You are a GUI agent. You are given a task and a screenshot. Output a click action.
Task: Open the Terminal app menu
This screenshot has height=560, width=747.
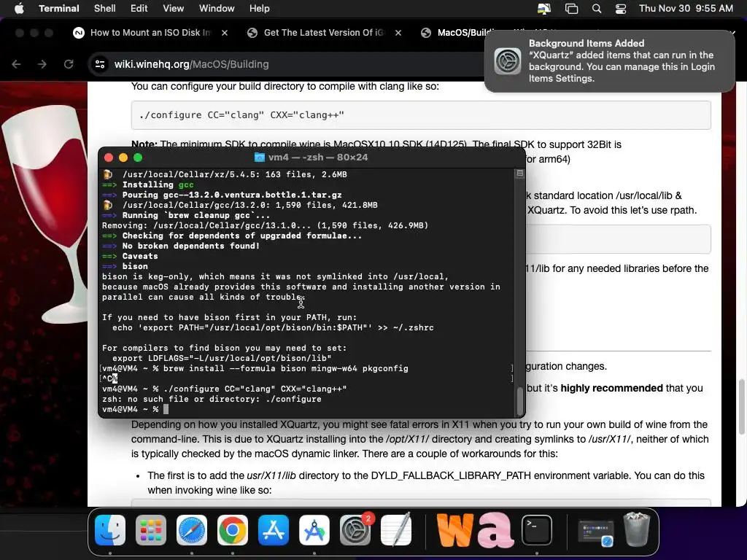pos(58,8)
